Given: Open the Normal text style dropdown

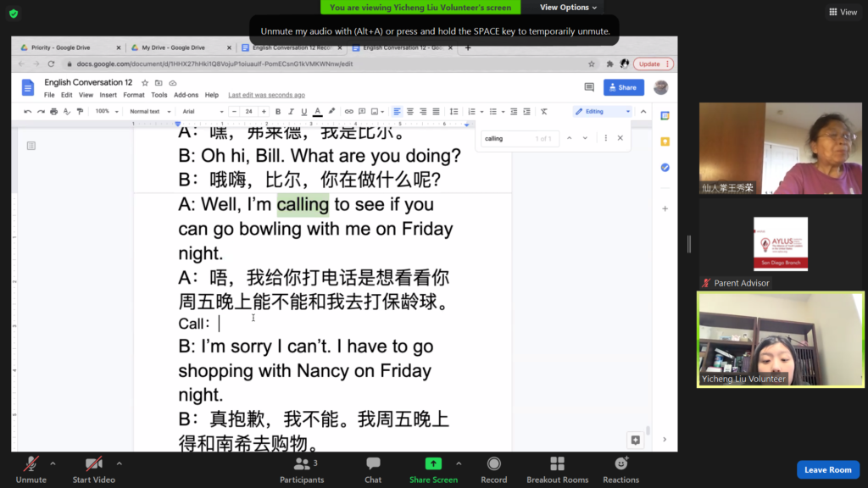Looking at the screenshot, I should coord(150,112).
